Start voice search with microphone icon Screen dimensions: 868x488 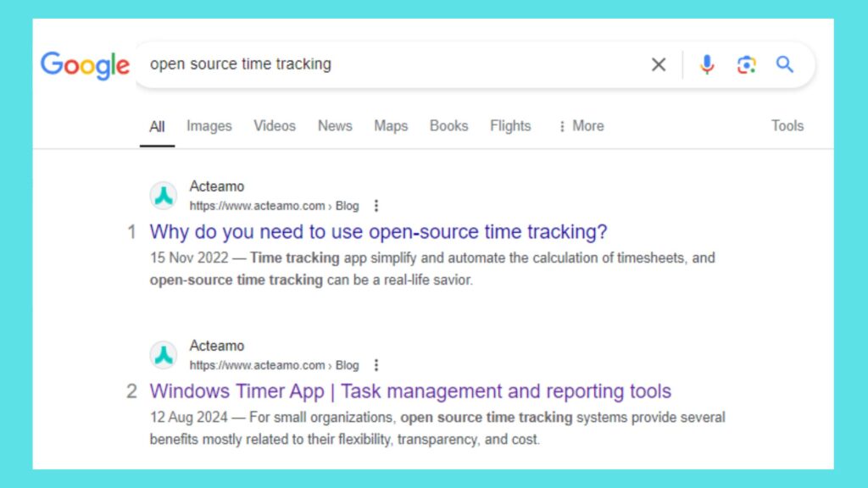click(x=707, y=64)
